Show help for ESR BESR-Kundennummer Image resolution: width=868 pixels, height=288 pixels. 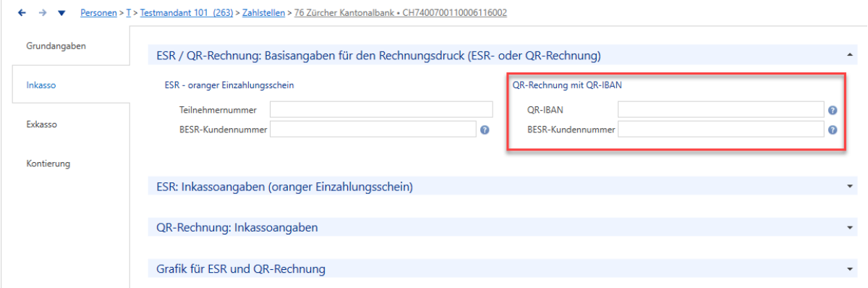(485, 130)
